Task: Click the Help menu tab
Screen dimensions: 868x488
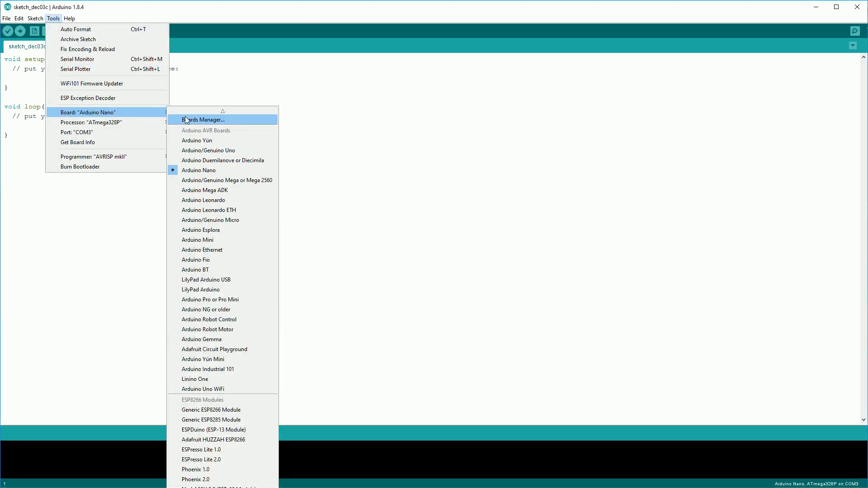Action: click(69, 18)
